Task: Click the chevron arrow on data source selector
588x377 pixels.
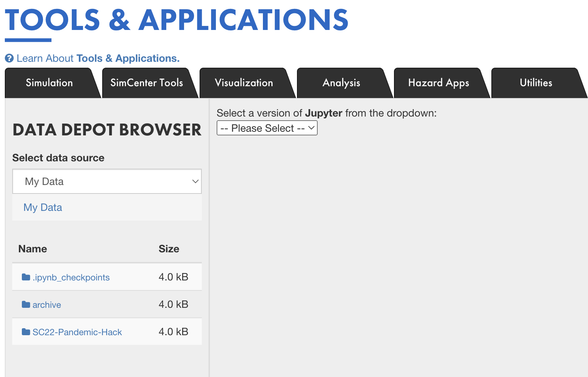Action: pyautogui.click(x=195, y=181)
